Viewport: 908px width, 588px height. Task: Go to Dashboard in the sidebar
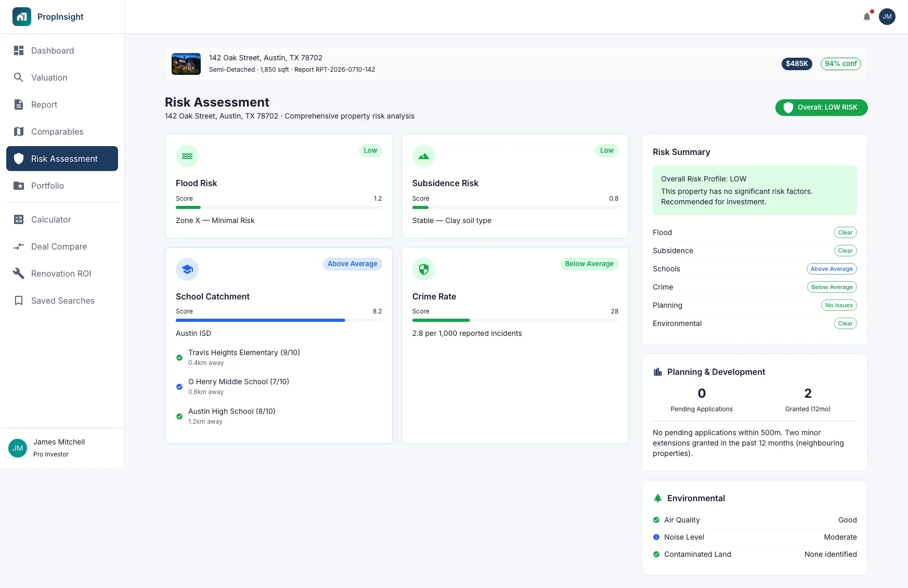[62, 50]
